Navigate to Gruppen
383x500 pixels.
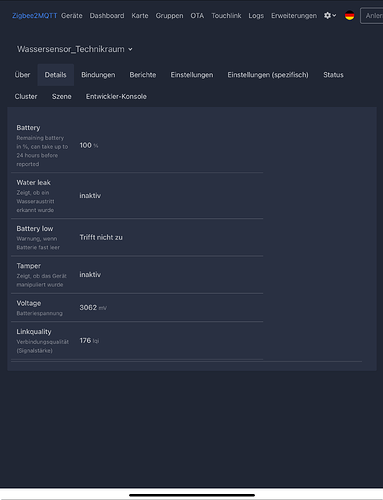[x=169, y=16]
